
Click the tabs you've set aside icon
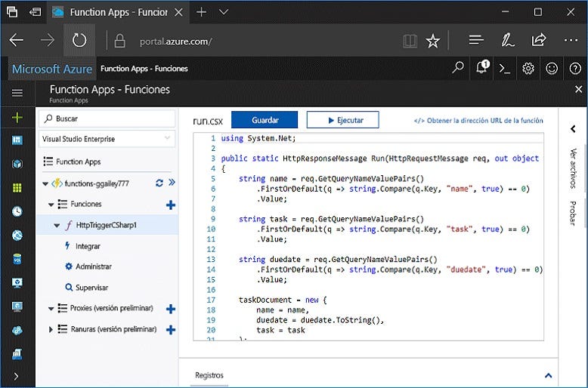coord(12,12)
